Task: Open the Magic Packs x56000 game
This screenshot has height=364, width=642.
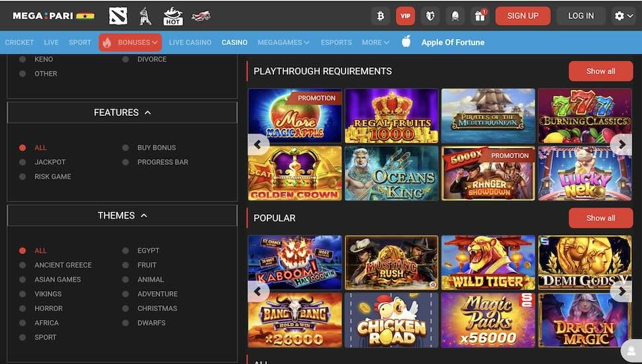Action: (x=488, y=320)
